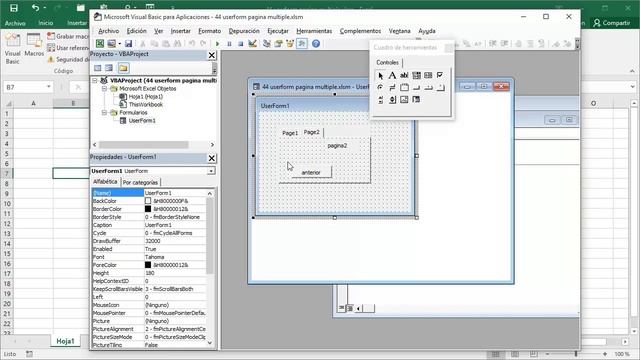Open the Depuración menu
Viewport: 640px width, 360px height.
[x=244, y=31]
